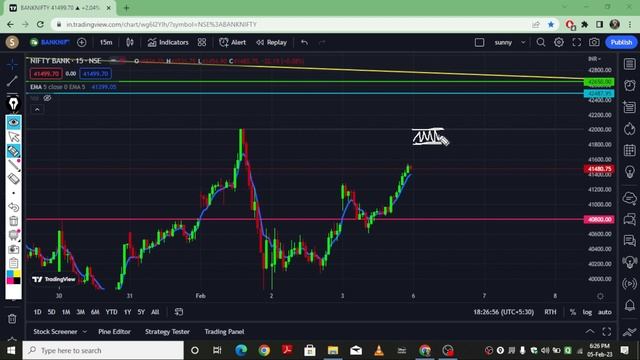This screenshot has height=360, width=640.
Task: Set date range to 1Y
Action: [128, 312]
